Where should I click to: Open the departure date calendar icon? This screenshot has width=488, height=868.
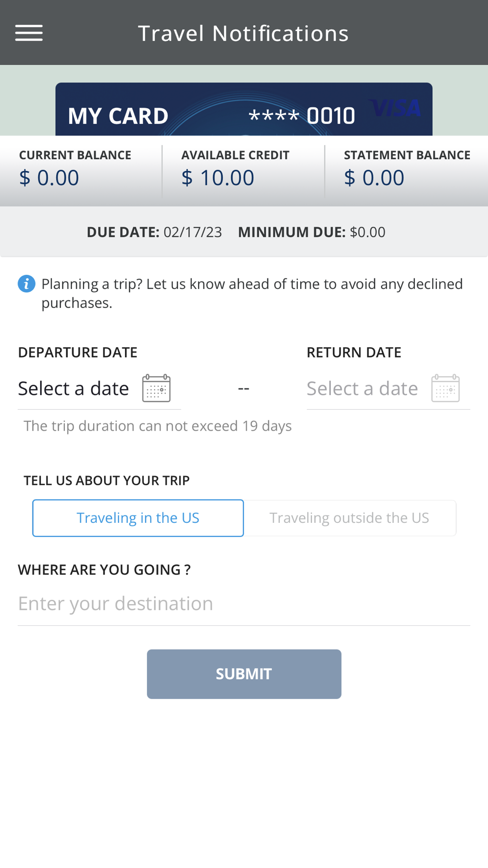[156, 388]
